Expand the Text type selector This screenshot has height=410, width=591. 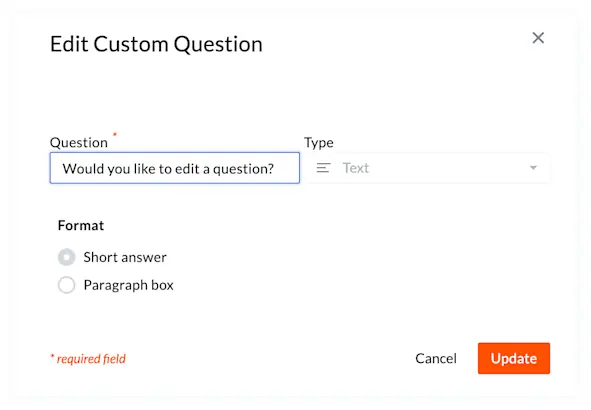427,168
